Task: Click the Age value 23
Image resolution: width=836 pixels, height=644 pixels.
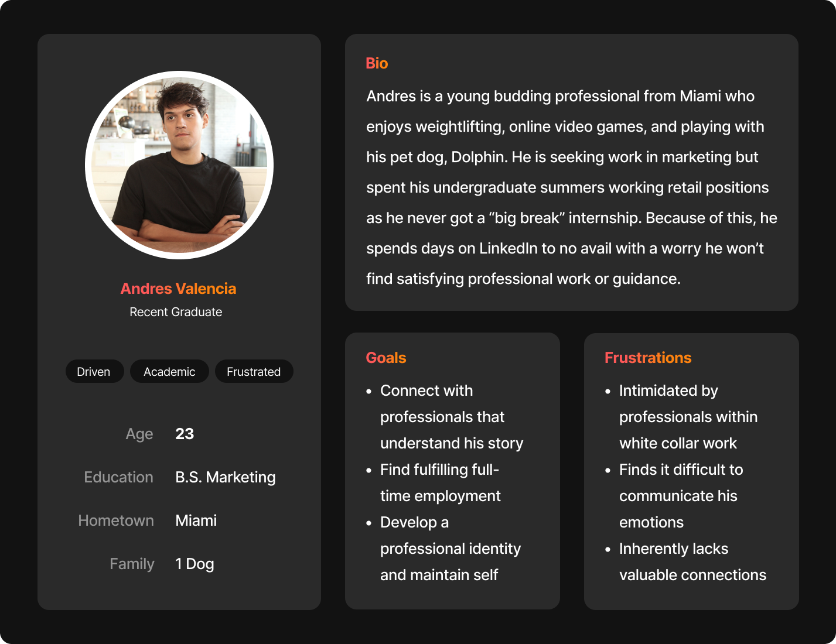Action: (x=185, y=434)
